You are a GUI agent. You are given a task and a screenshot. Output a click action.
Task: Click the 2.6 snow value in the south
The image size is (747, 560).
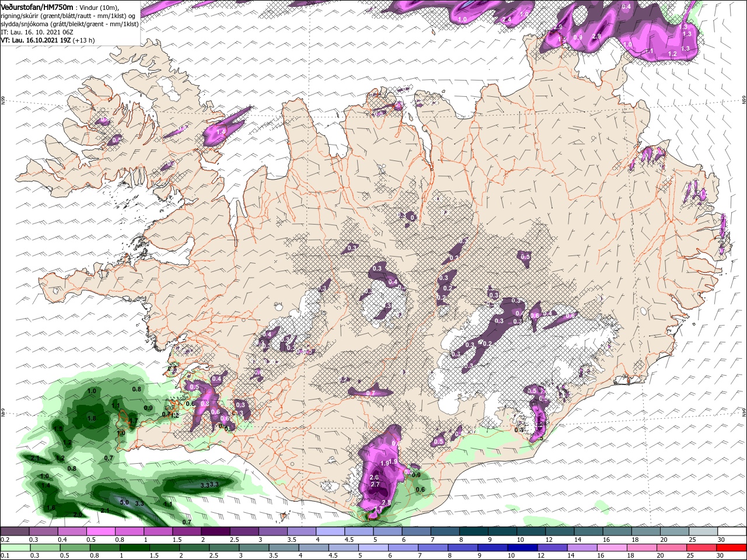click(374, 477)
